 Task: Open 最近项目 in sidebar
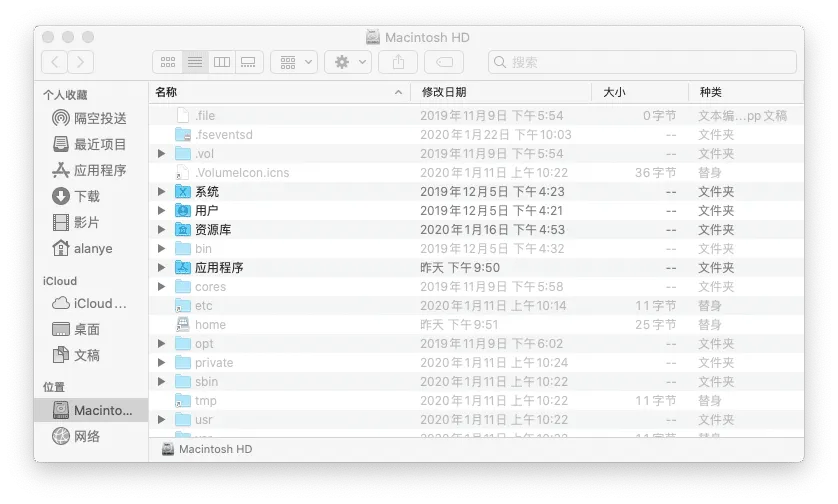90,144
